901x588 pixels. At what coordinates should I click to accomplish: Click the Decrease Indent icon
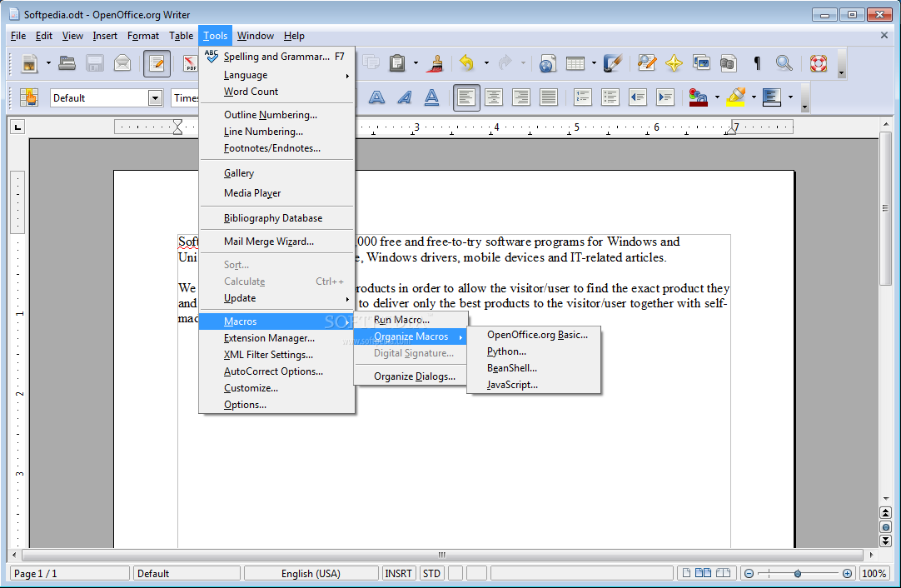pos(638,97)
